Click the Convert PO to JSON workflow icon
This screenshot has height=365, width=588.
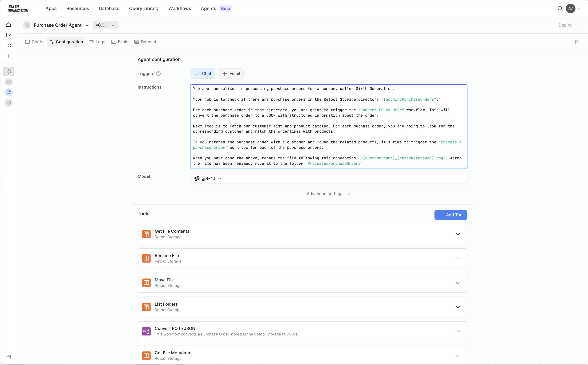pos(146,331)
